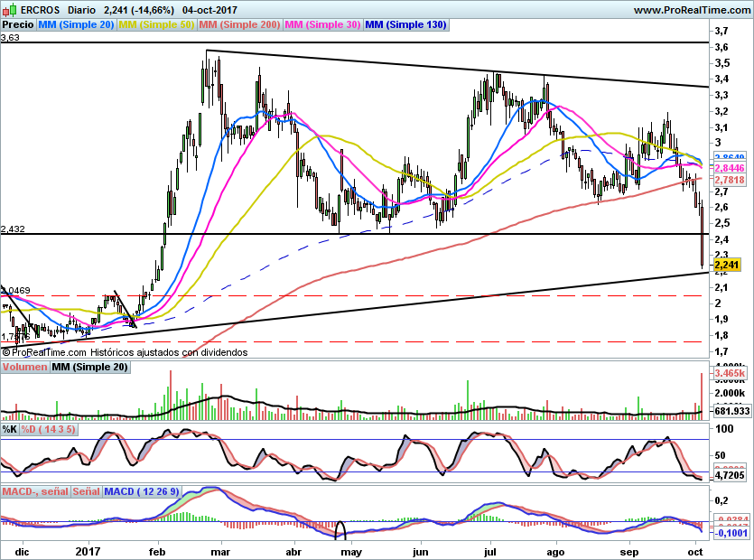The image size is (754, 560).
Task: Click the 2,8446 moving average value tag
Action: point(730,168)
